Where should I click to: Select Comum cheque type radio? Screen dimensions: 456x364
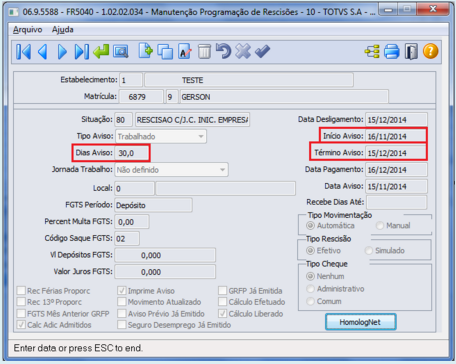tap(310, 301)
